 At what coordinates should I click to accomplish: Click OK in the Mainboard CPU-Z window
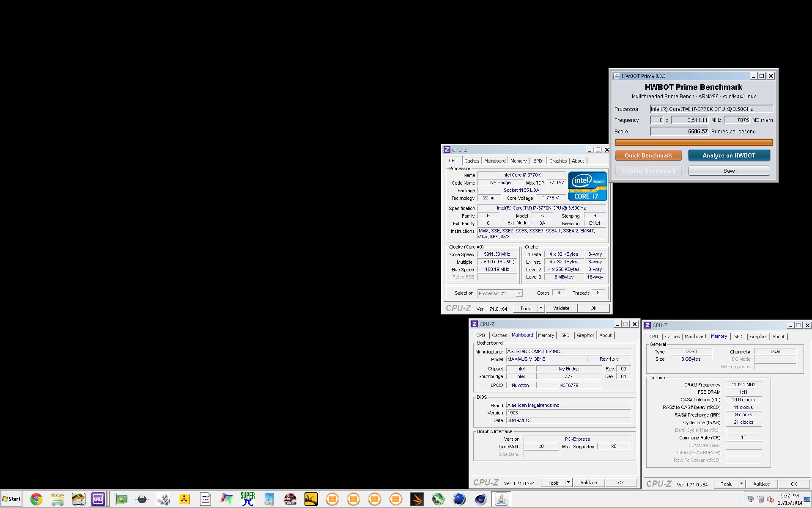tap(621, 483)
